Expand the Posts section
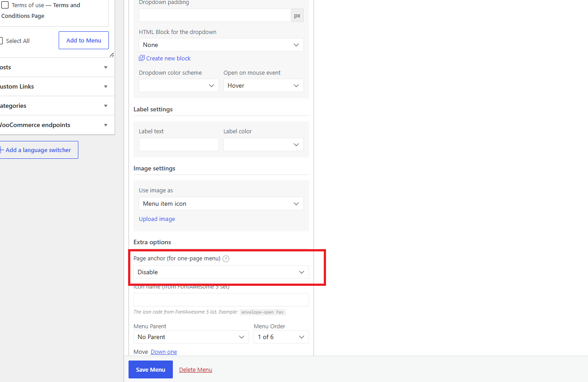The height and width of the screenshot is (382, 588). [x=57, y=67]
